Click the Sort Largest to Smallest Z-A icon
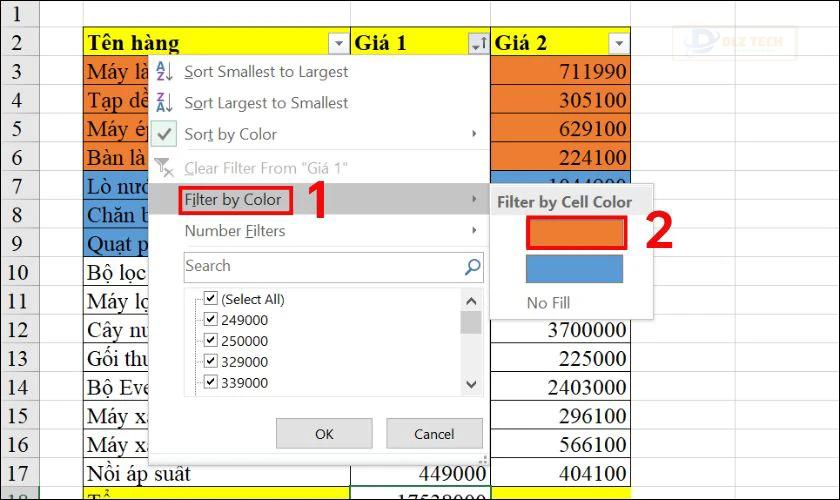Image resolution: width=840 pixels, height=500 pixels. point(164,102)
